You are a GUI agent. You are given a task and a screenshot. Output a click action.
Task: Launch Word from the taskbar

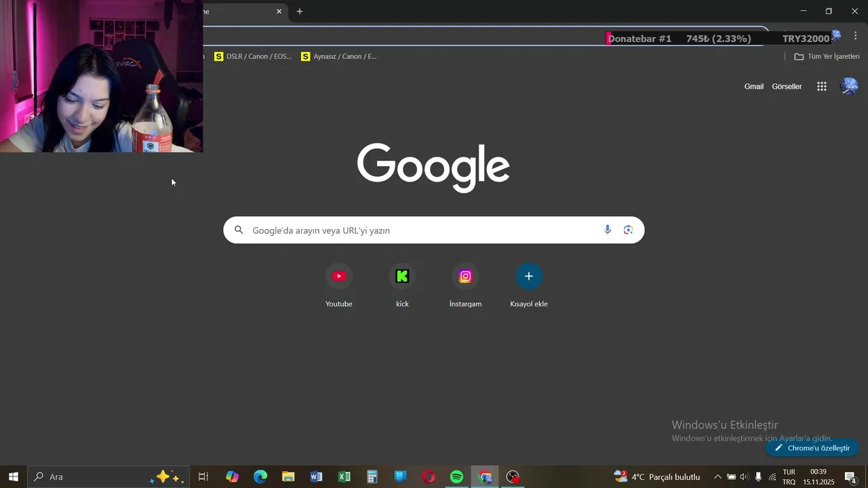coord(316,476)
